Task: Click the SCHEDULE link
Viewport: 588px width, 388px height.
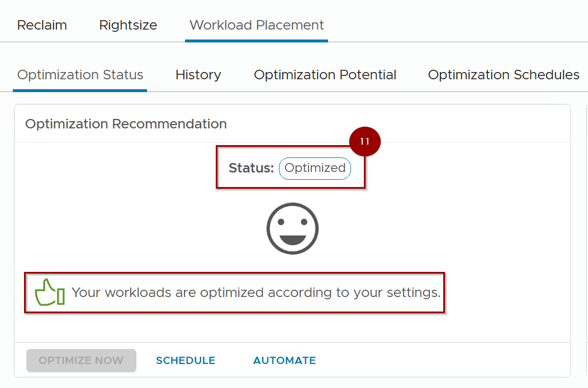Action: [x=186, y=361]
